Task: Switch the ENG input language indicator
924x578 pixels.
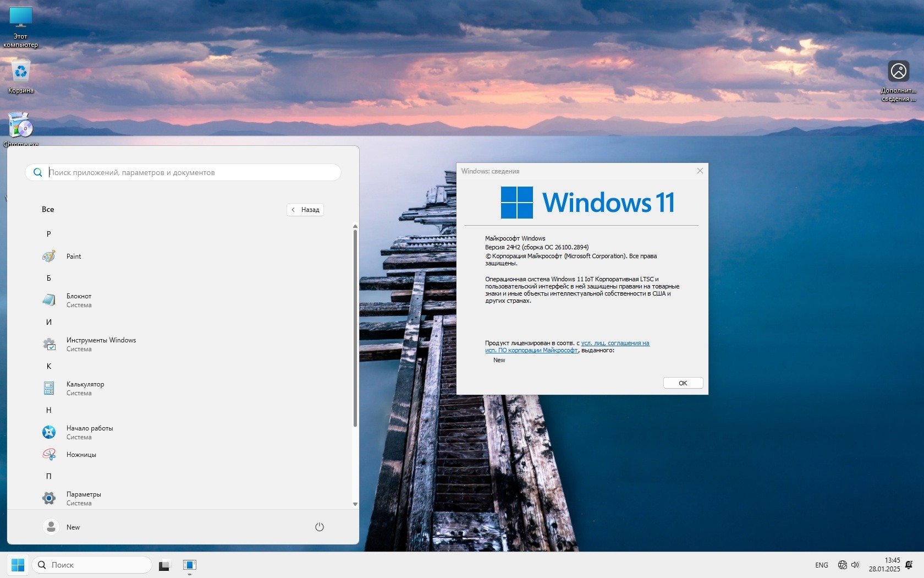Action: click(x=821, y=565)
